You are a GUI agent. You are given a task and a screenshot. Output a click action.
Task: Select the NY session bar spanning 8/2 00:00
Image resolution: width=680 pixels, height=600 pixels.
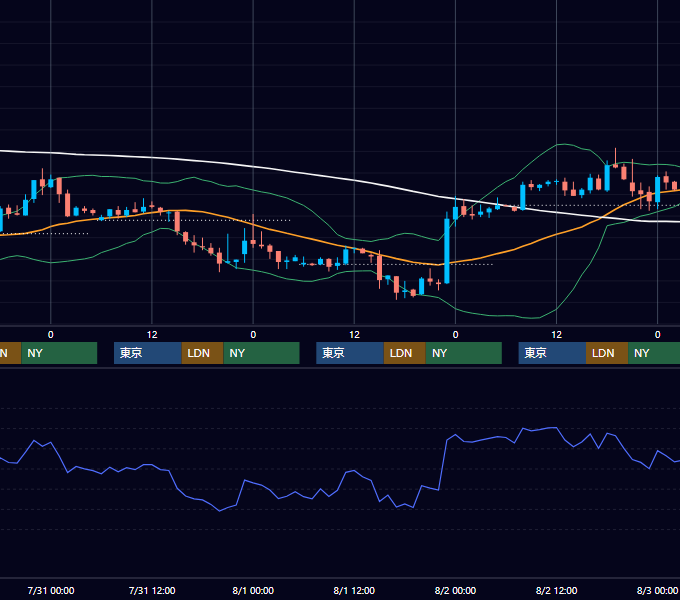click(464, 353)
